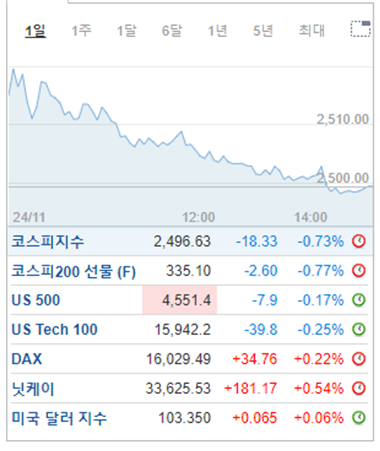
Task: Open the US Tech 100 link
Action: click(x=54, y=329)
